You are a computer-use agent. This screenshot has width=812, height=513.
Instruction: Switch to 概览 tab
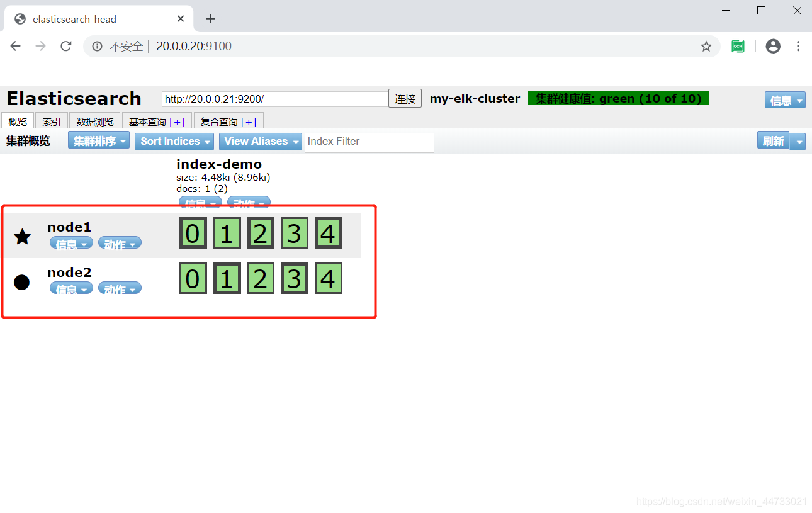18,121
